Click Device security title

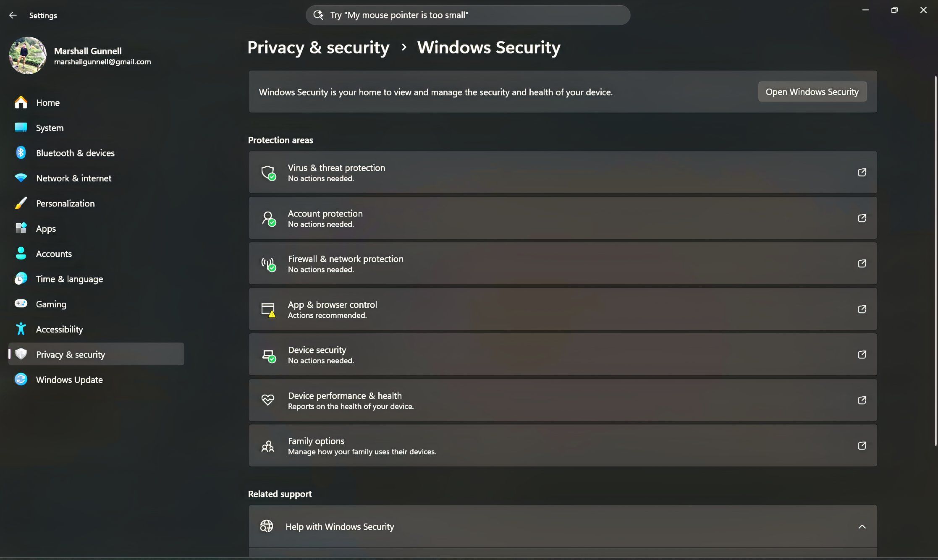[x=317, y=350]
